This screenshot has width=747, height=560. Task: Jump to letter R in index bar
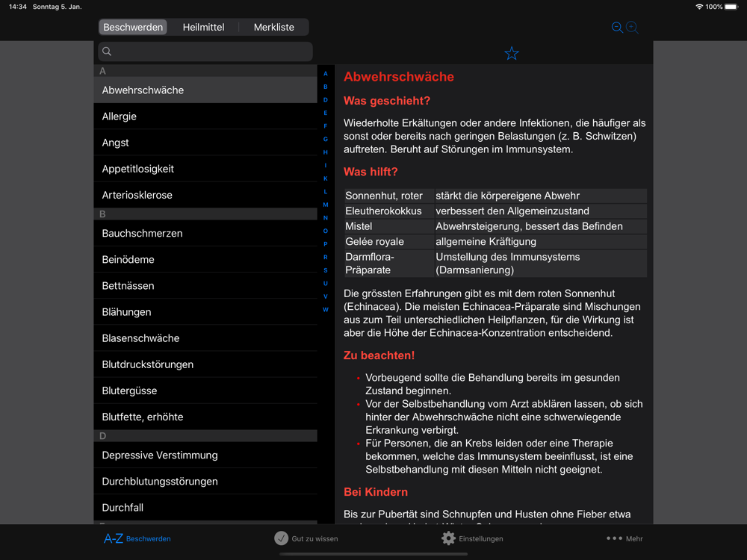click(326, 257)
